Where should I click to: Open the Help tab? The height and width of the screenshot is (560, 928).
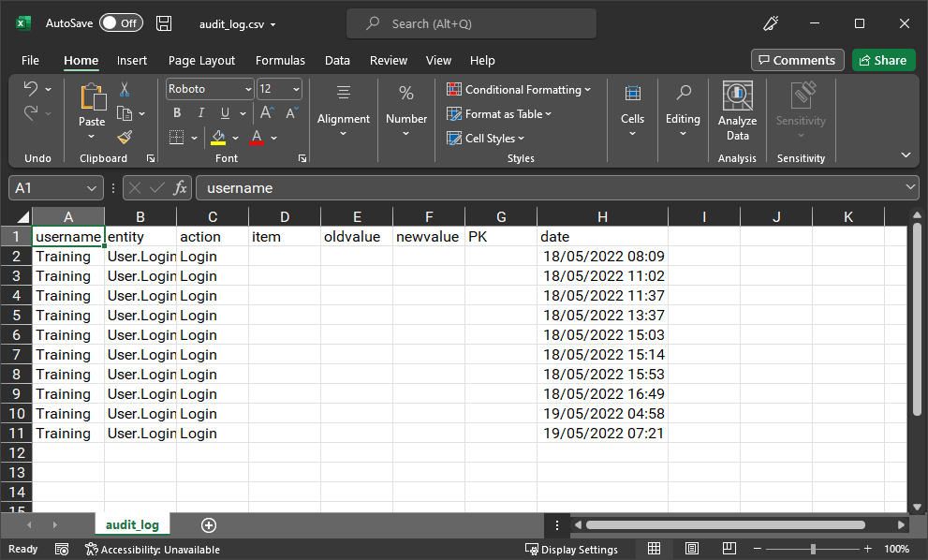tap(482, 60)
